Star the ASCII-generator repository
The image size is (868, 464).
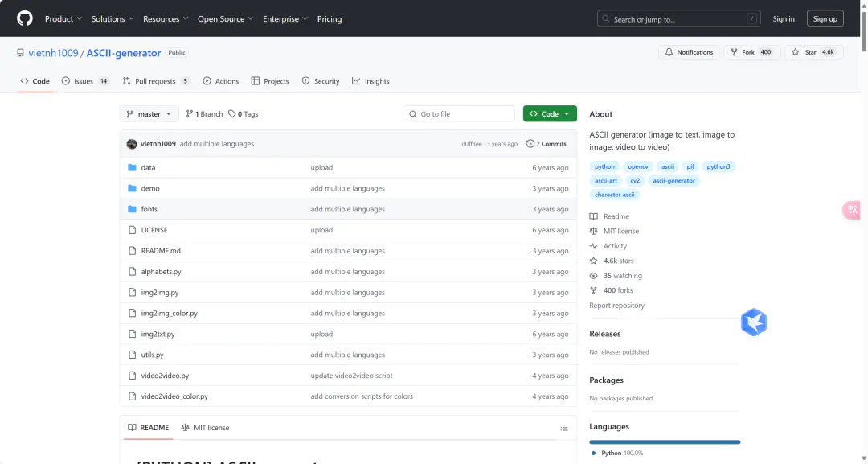813,52
